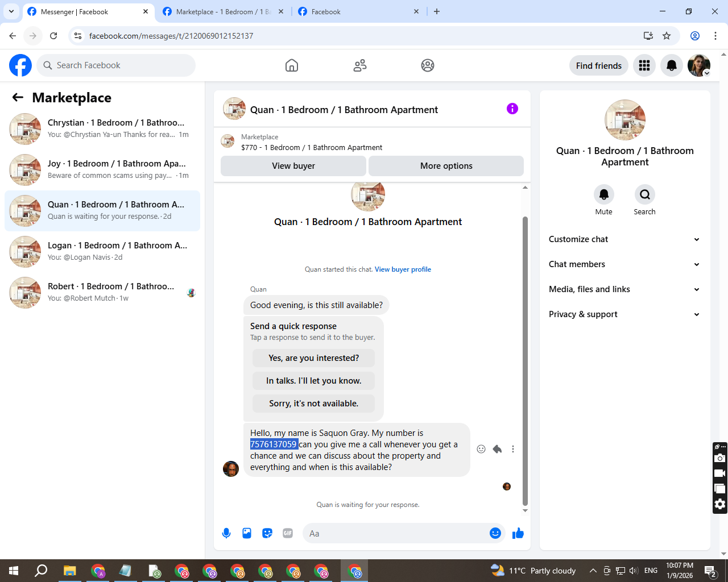
Task: Click Quan's profile thumbnail in right panel
Action: 625,120
